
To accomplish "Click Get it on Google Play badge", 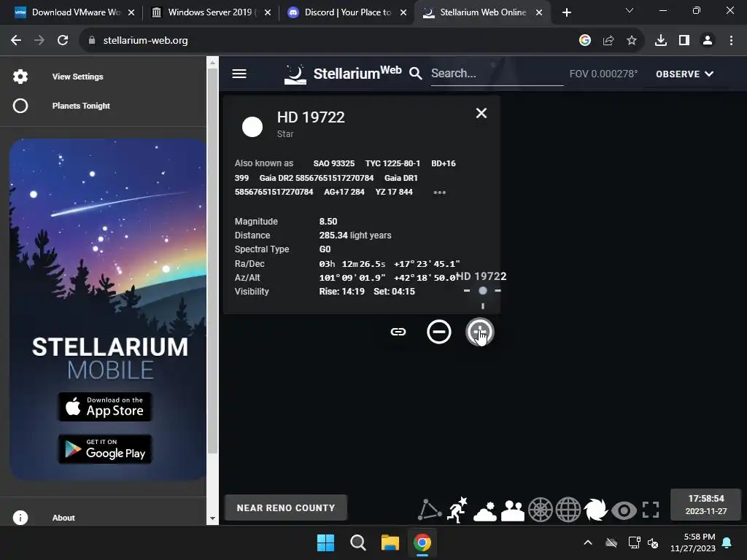I will (x=105, y=448).
